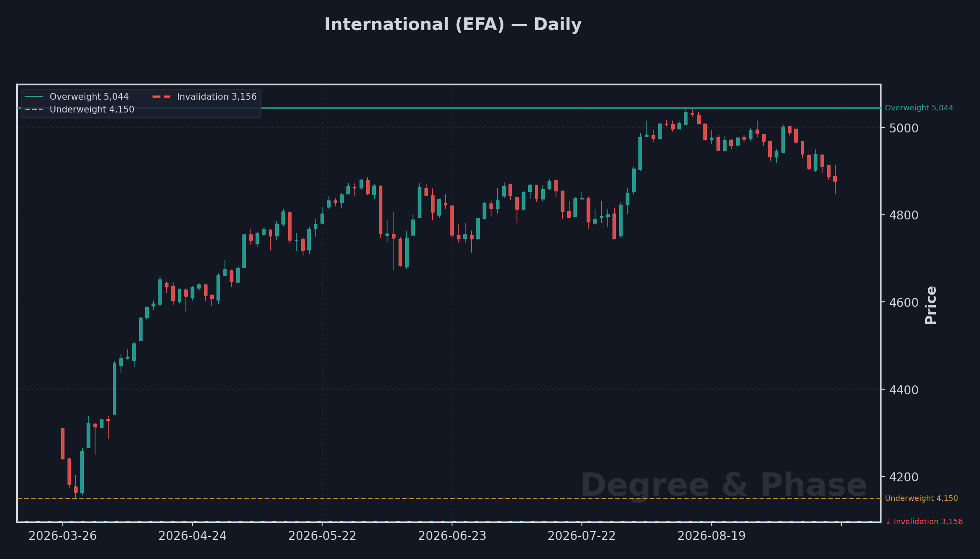Image resolution: width=980 pixels, height=559 pixels.
Task: Click the 2026-05-22 date label
Action: pyautogui.click(x=322, y=536)
